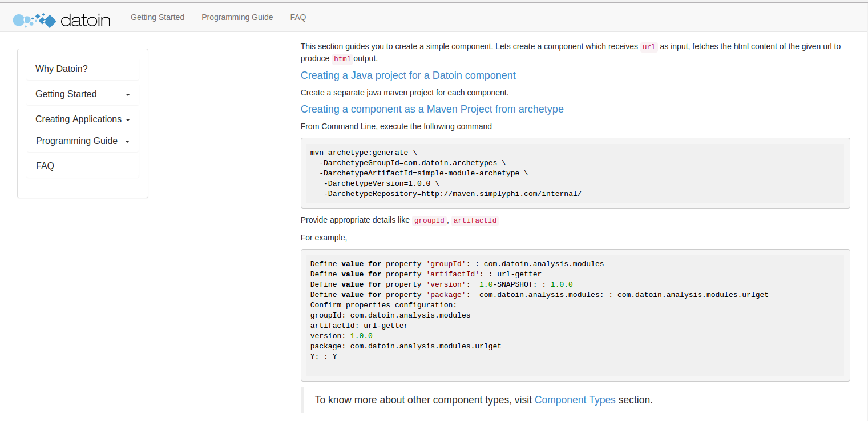The image size is (868, 421).
Task: Follow the Component Types link
Action: [x=575, y=400]
